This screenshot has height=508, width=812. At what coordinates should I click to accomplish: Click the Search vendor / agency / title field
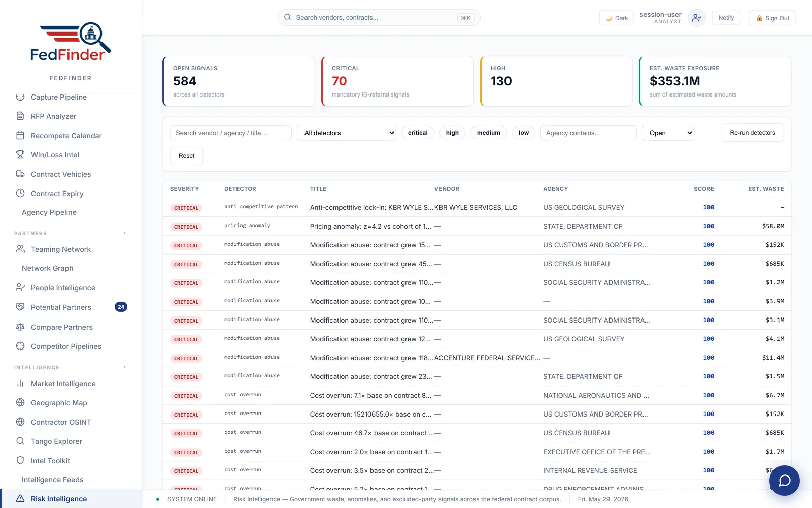pos(231,133)
